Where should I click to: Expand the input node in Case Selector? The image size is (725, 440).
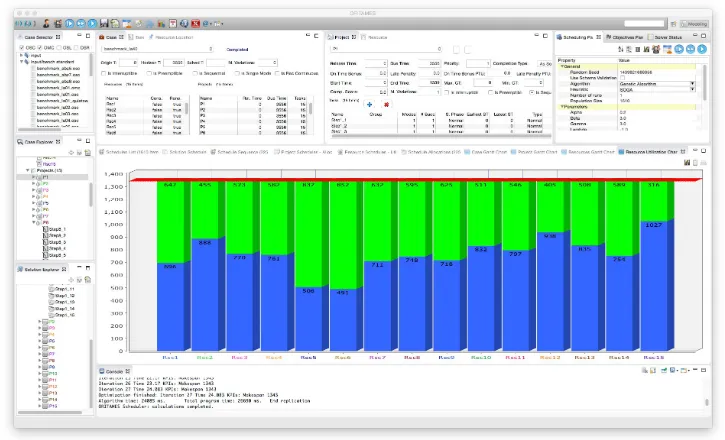[21, 55]
